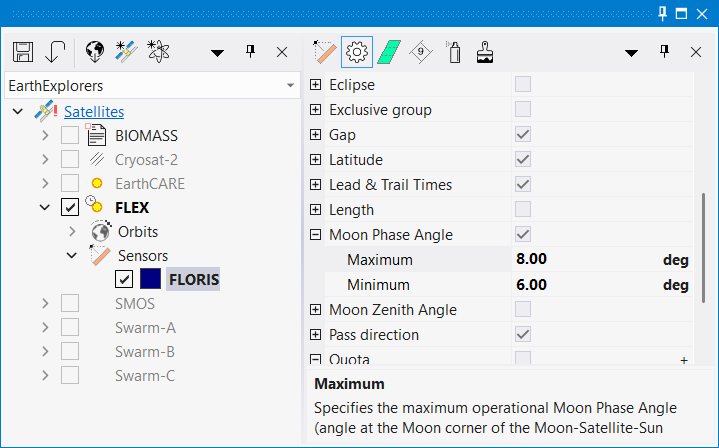719x448 pixels.
Task: Open the Satellites link
Action: point(94,111)
